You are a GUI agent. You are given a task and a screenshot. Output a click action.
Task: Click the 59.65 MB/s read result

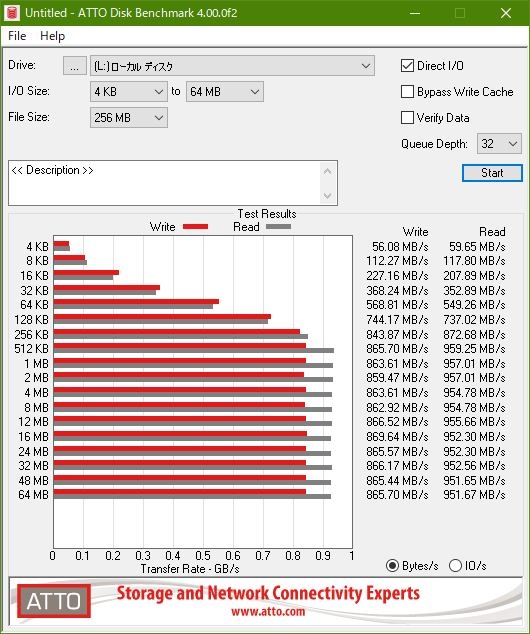(x=477, y=247)
